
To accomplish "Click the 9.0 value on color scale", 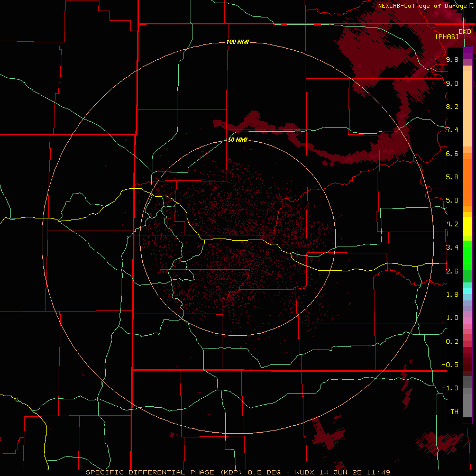I will pos(452,83).
